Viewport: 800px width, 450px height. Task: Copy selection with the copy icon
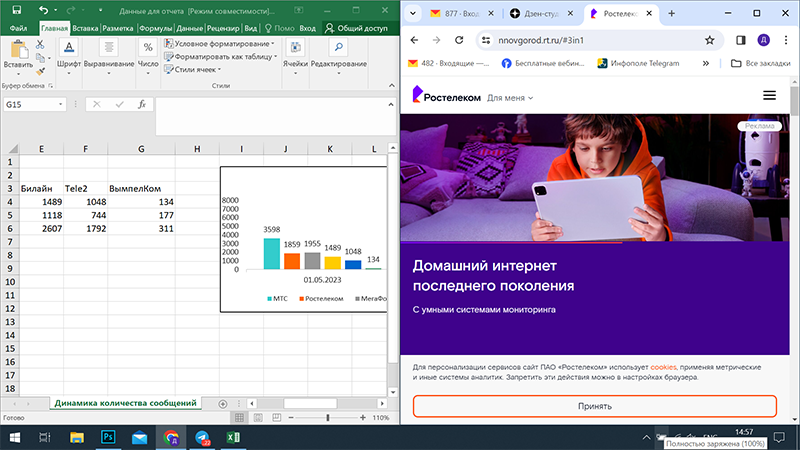40,58
